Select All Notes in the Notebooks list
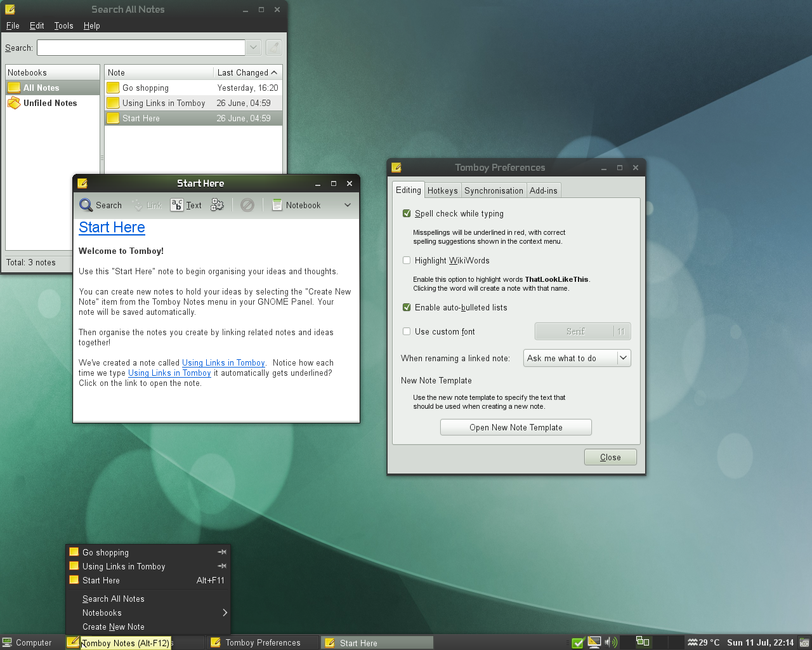Image resolution: width=812 pixels, height=650 pixels. tap(53, 88)
